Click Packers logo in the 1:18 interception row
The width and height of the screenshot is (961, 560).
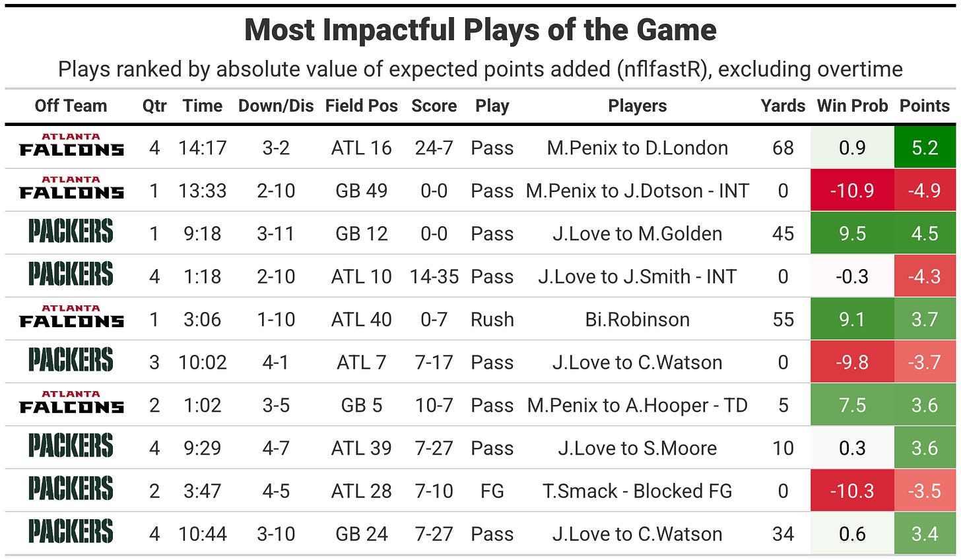pyautogui.click(x=71, y=274)
